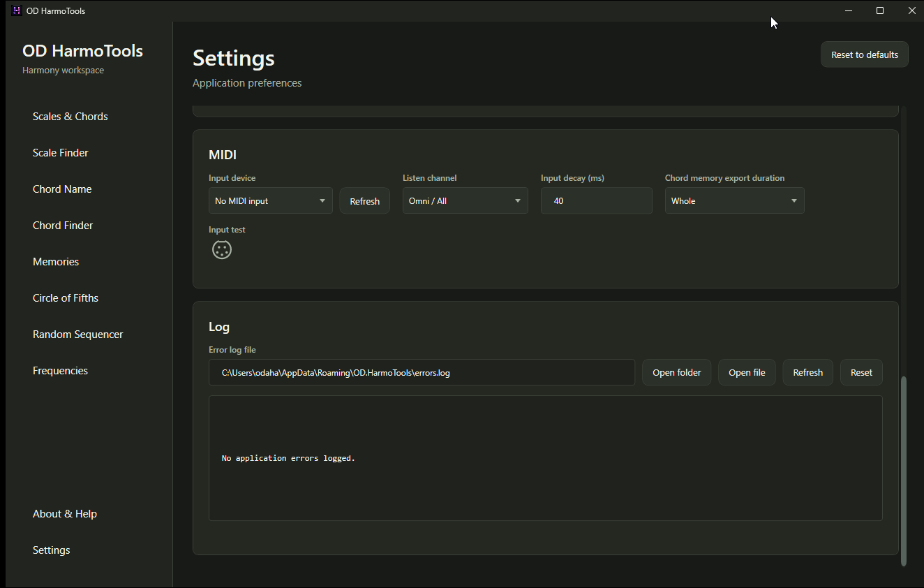Click the Open file button

coord(747,373)
